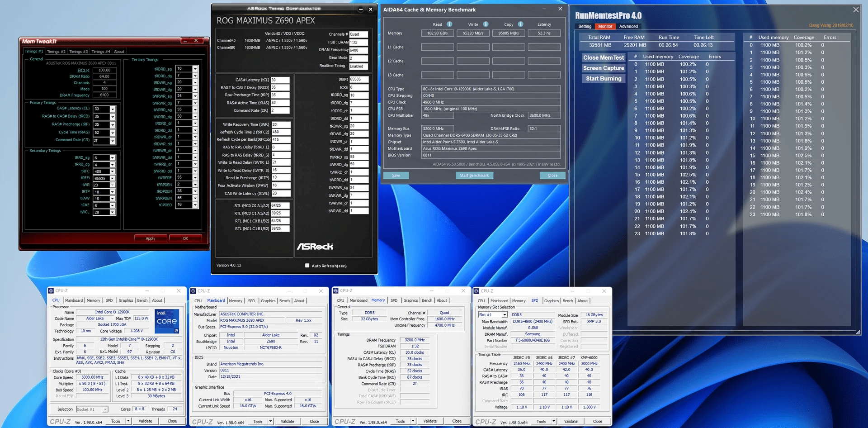Image resolution: width=868 pixels, height=428 pixels.
Task: Click Screen Capture in RunMemtestPro
Action: click(604, 68)
